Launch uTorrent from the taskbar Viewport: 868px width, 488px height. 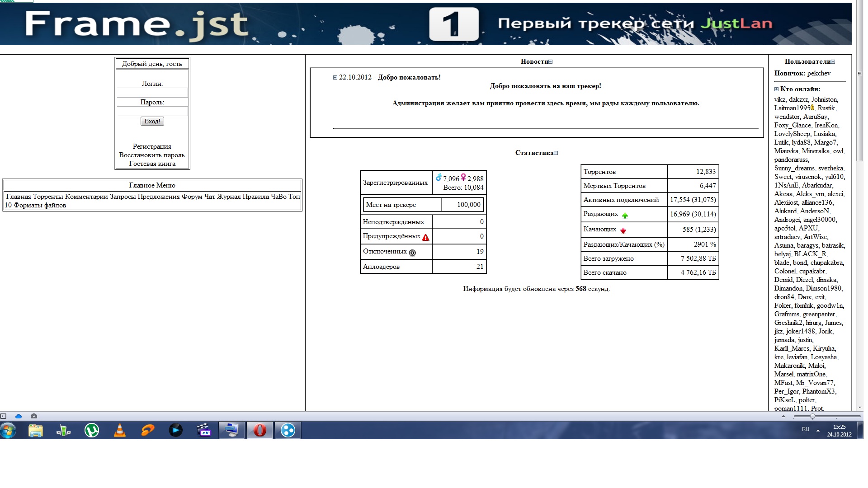[92, 430]
